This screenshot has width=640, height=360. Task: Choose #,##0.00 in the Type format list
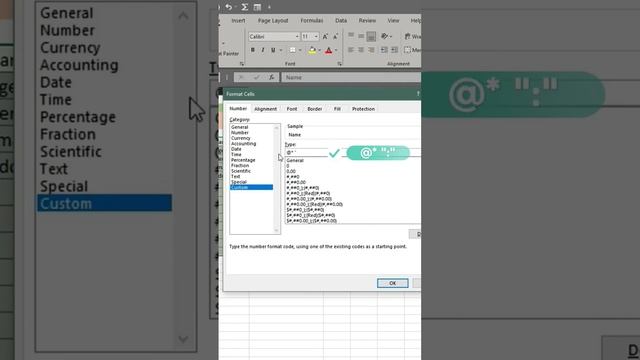click(x=296, y=182)
